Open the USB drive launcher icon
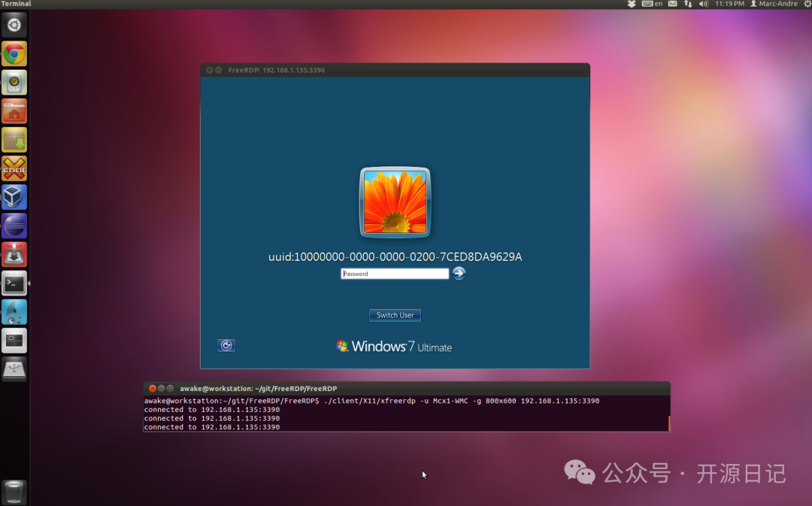The image size is (812, 506). point(14,369)
